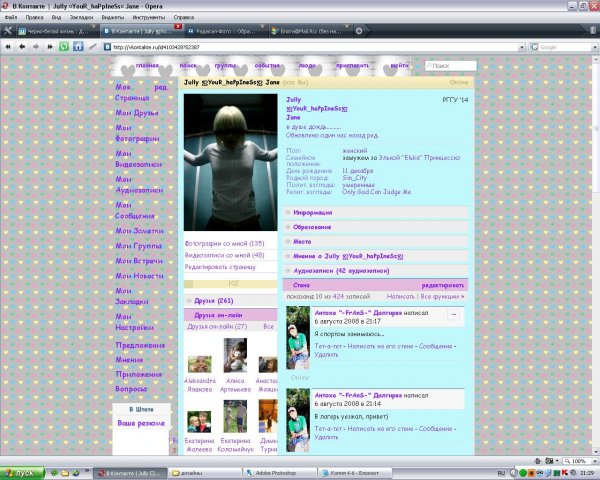Click Фотографии со мной (135) link

[224, 243]
